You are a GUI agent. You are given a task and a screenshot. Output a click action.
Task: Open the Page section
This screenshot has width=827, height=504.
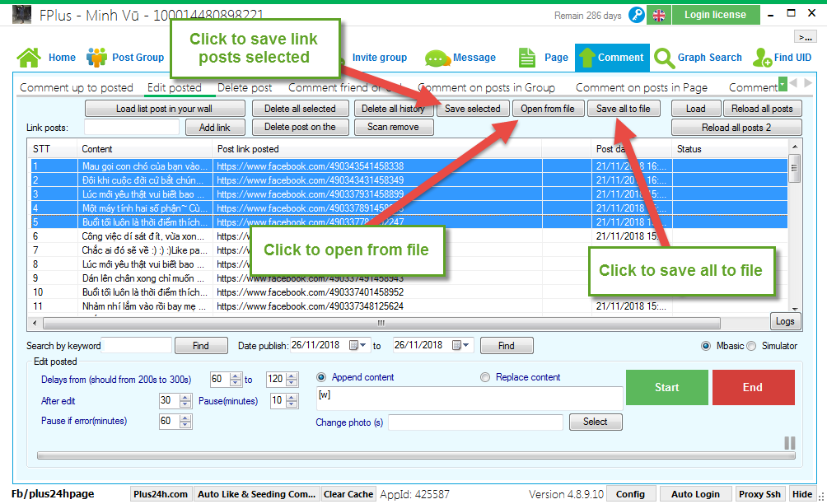pos(544,58)
